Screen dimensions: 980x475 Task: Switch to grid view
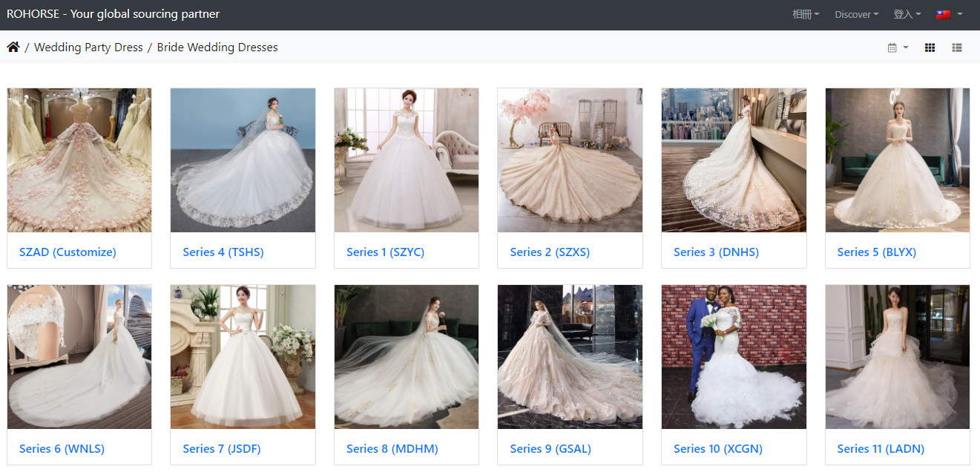coord(930,47)
